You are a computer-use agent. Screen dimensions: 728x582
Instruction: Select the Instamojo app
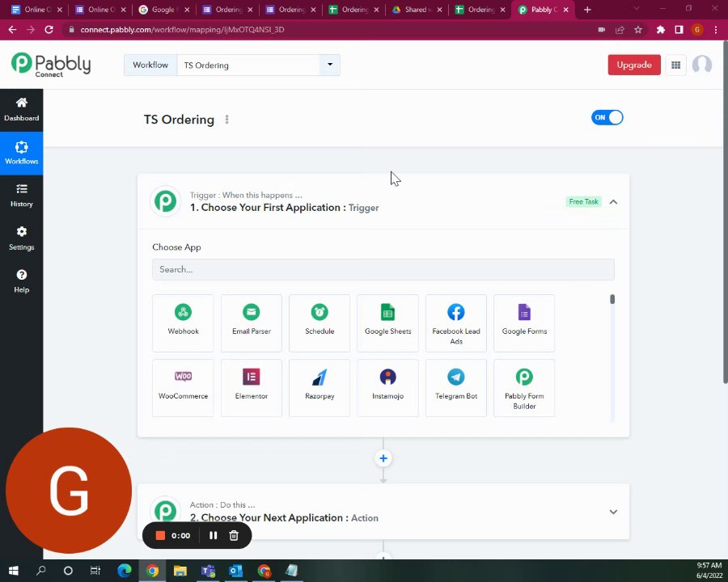(x=387, y=388)
